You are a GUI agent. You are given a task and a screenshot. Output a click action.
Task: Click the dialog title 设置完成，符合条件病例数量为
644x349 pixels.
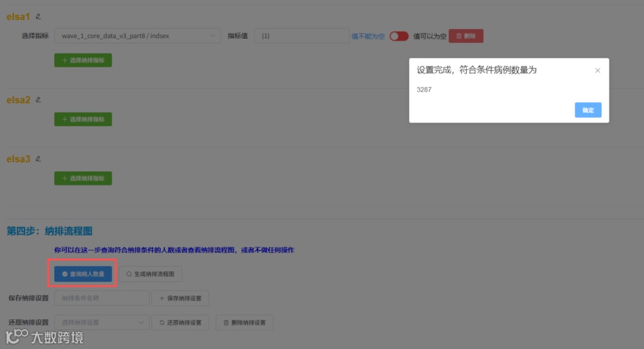click(476, 70)
